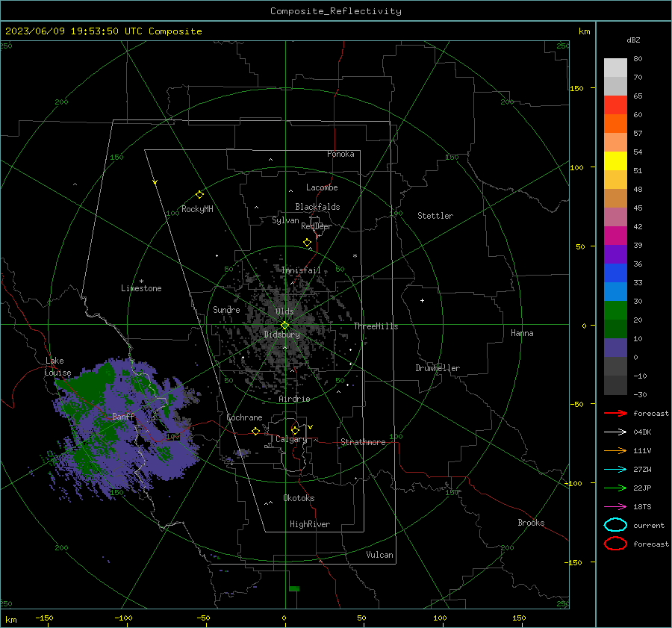Click the yellow diamond marker near Cochrane

(256, 432)
